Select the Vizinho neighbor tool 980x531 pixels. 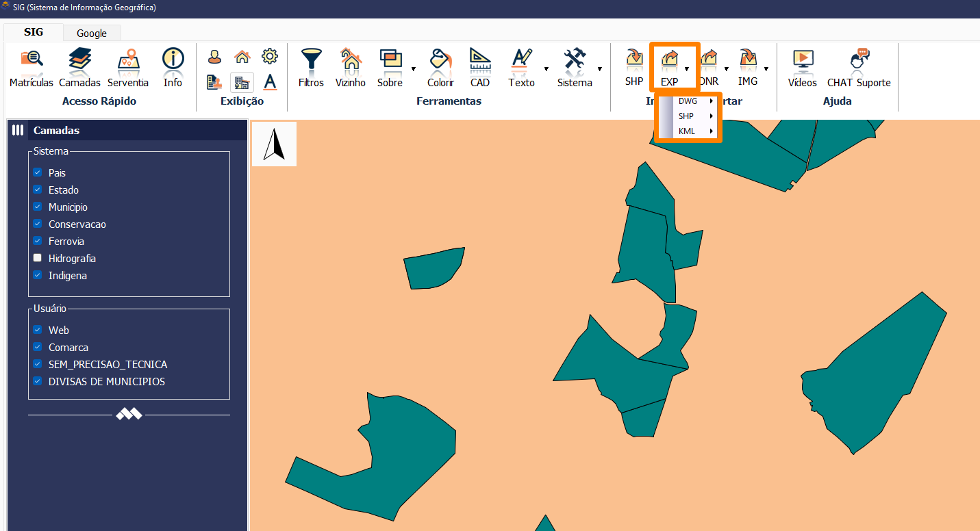pyautogui.click(x=351, y=68)
